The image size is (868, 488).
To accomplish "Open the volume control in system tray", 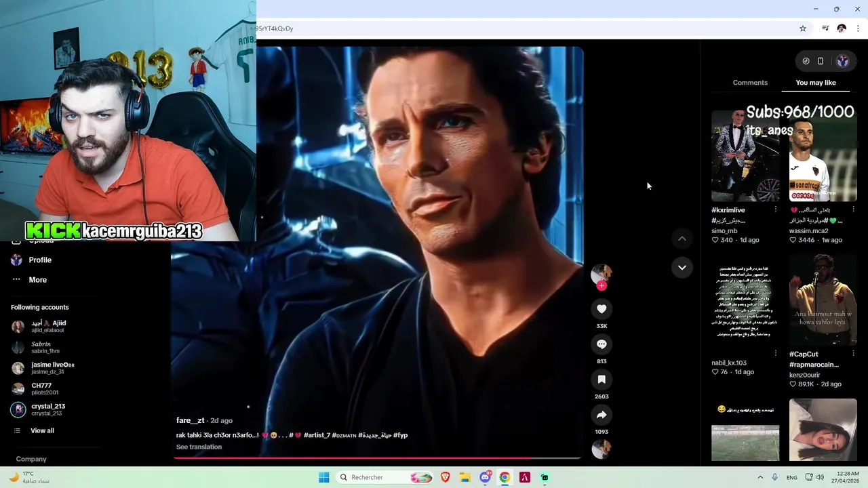I will (820, 477).
